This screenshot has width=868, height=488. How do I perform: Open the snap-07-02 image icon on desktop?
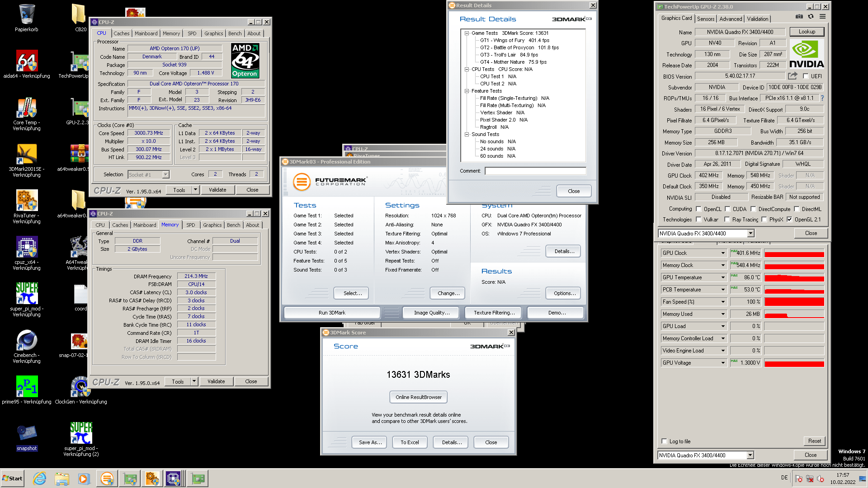click(78, 346)
